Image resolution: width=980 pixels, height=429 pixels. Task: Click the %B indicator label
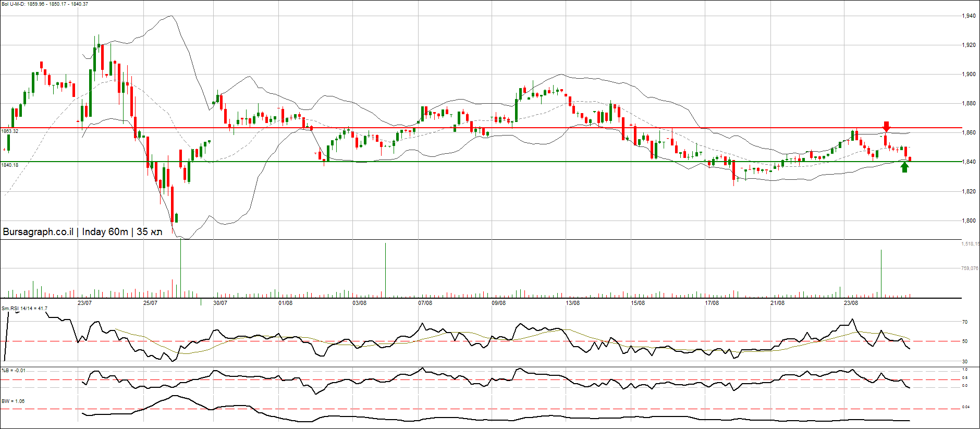[x=13, y=371]
